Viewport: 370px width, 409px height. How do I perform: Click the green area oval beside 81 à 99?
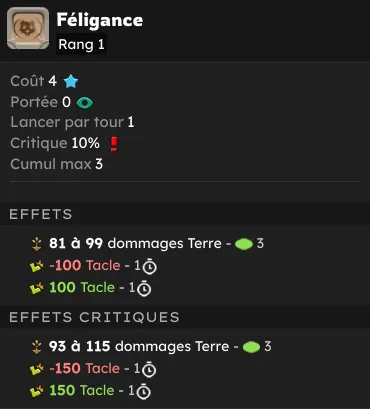(x=244, y=244)
